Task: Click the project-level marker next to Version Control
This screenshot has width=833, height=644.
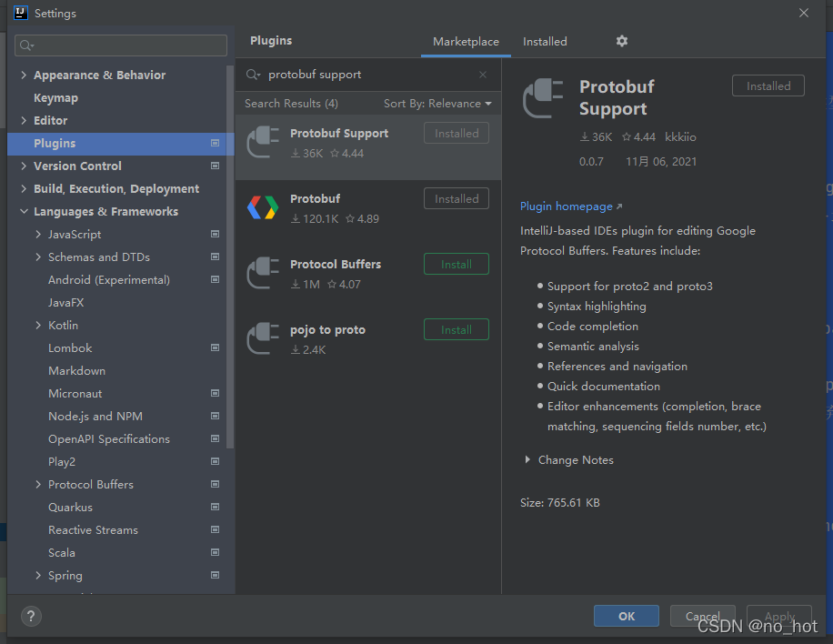Action: 216,166
